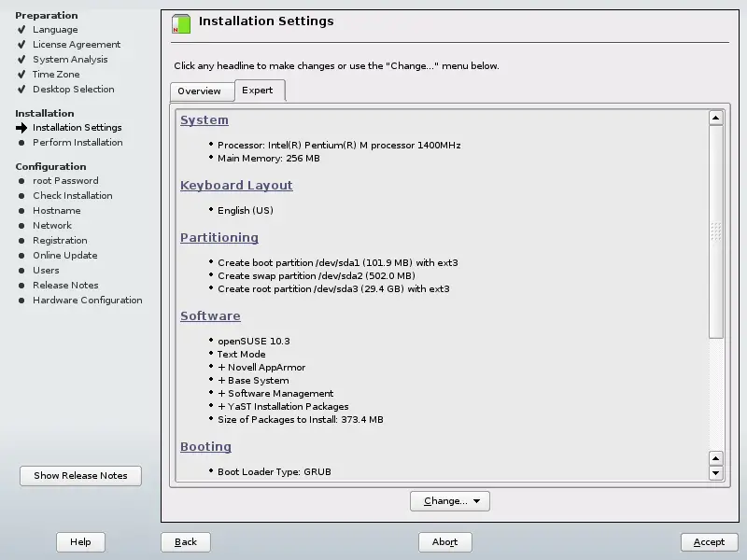
Task: Click the Perform Installation step in the sidebar
Action: (78, 143)
